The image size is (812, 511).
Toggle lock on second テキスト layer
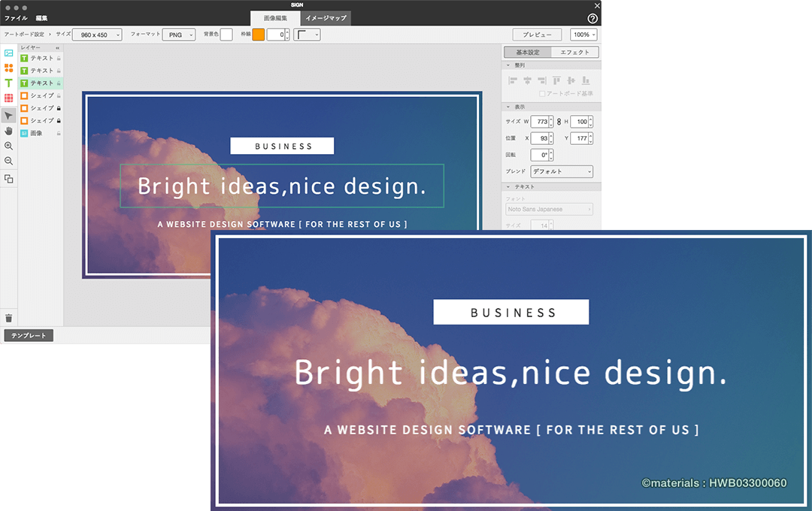pos(59,71)
